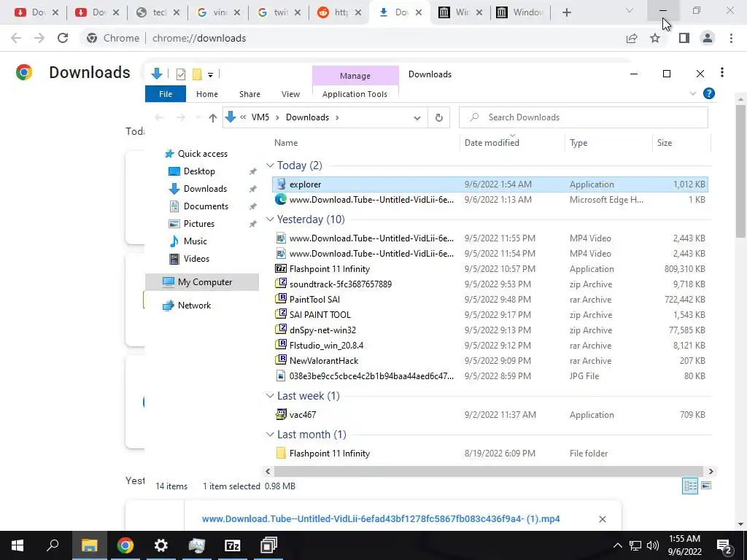This screenshot has height=560, width=747.
Task: Select the dnSpy-net-win32 zip archive
Action: click(x=489, y=330)
